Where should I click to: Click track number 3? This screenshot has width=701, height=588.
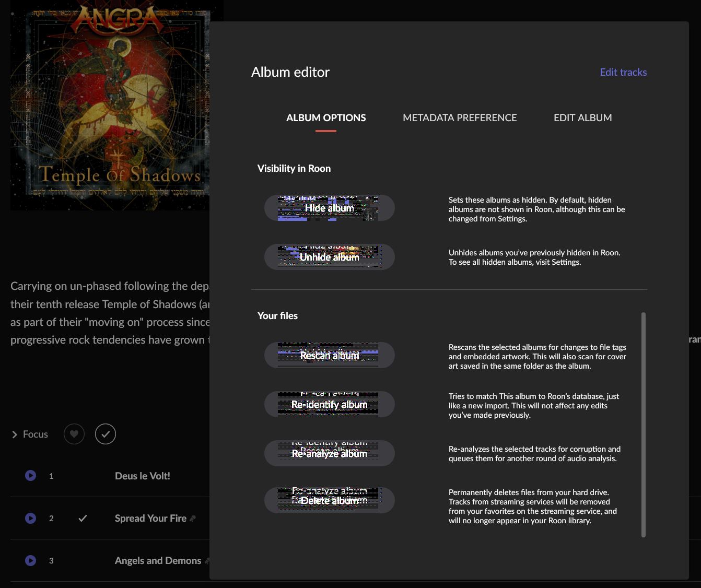[x=51, y=560]
